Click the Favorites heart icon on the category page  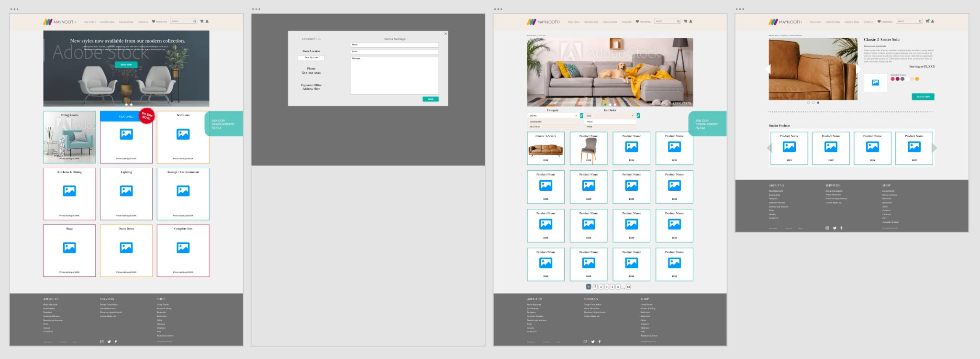[637, 22]
